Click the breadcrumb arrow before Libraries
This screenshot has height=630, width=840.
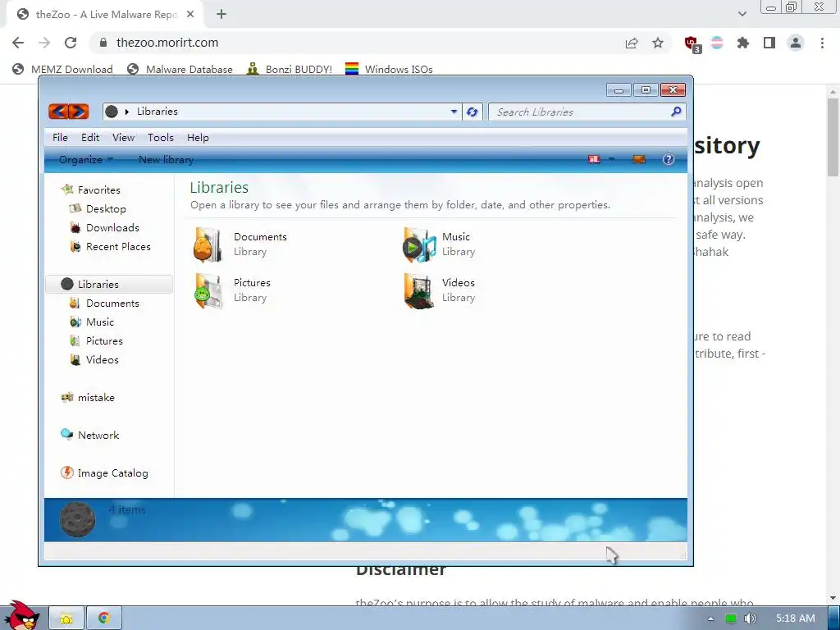click(x=127, y=112)
